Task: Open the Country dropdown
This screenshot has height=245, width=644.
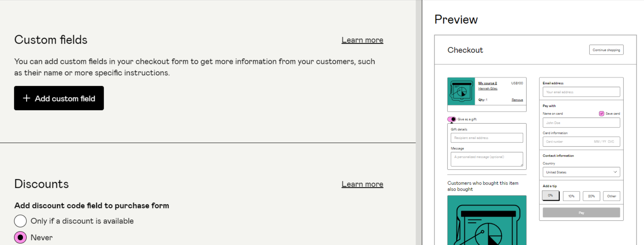Action: tap(581, 172)
